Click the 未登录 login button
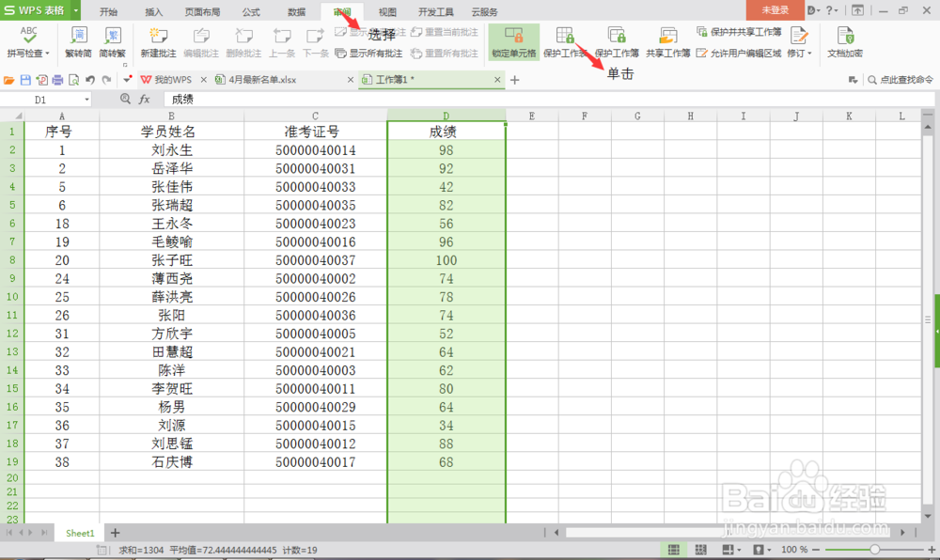 pyautogui.click(x=775, y=10)
